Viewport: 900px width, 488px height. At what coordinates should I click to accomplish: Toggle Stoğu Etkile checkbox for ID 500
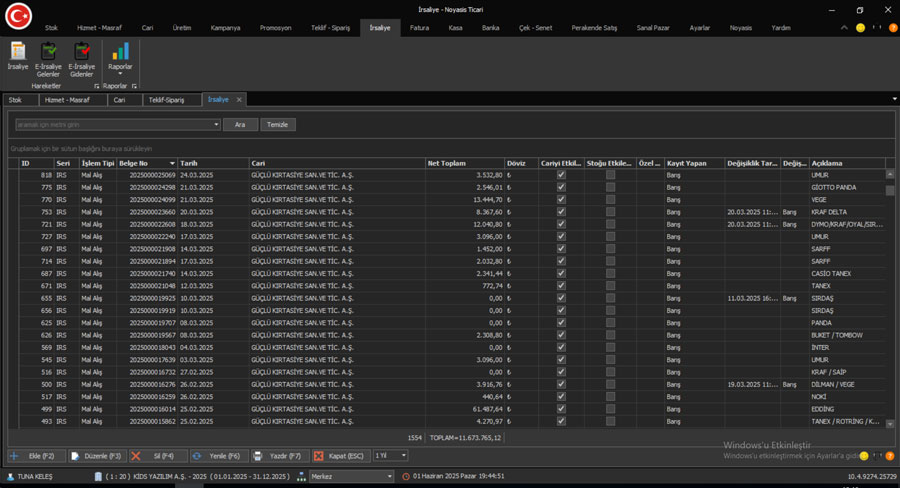(x=610, y=384)
